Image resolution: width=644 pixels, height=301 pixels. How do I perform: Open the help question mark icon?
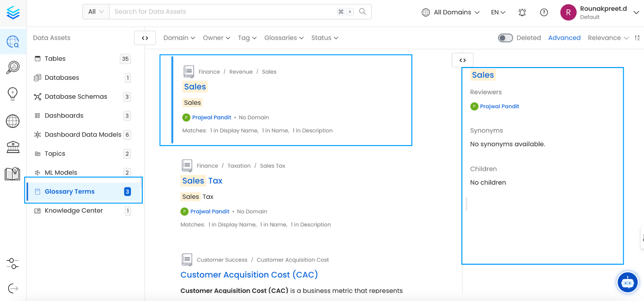(x=544, y=12)
